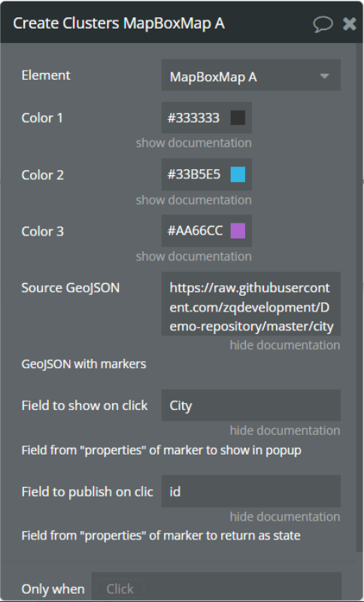Hide documentation under Field to show
364x602 pixels.
click(285, 430)
